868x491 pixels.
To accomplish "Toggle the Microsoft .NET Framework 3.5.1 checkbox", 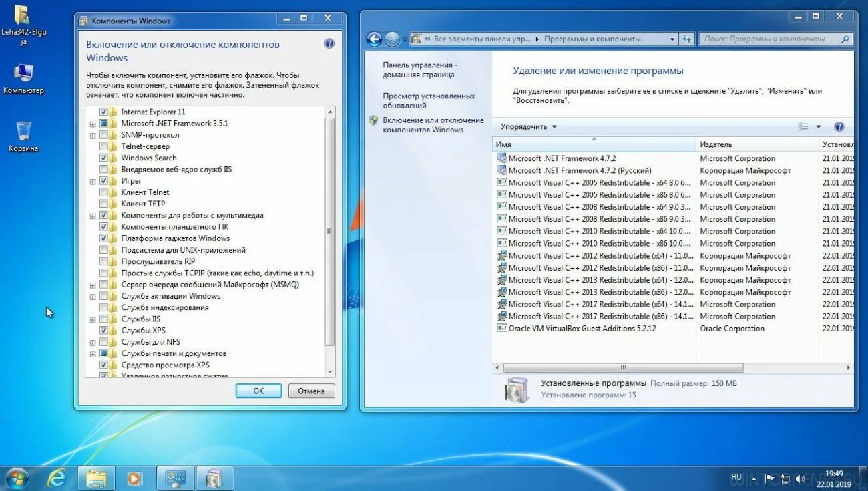I will pos(103,123).
